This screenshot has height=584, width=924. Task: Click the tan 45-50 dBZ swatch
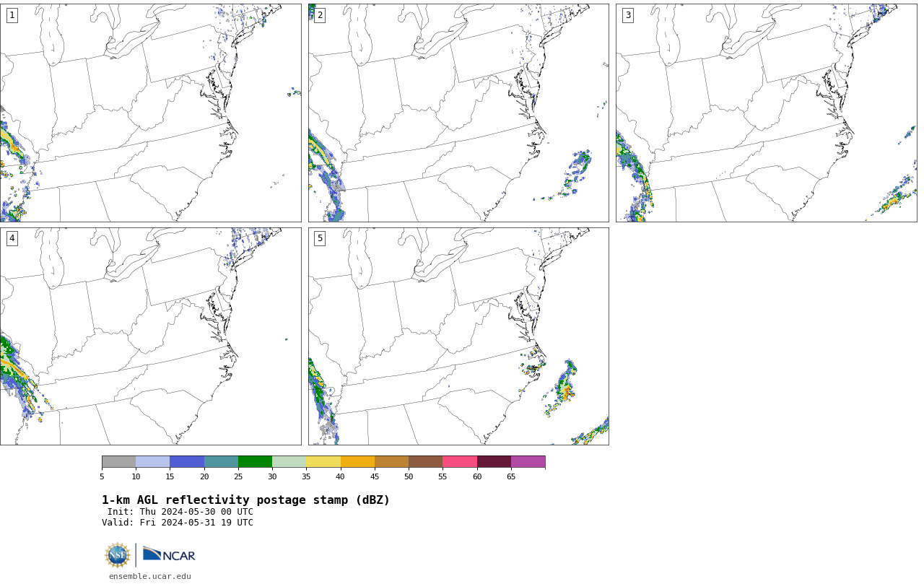click(x=391, y=462)
